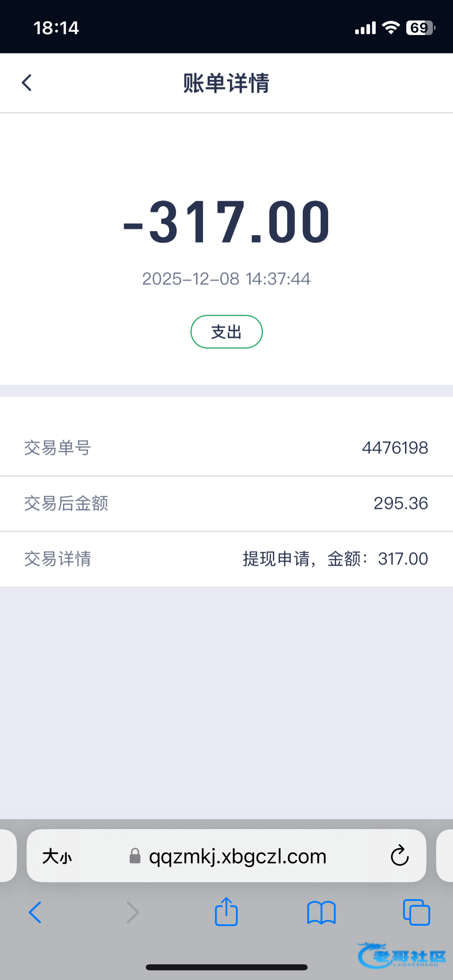Tap Safari's blue back navigation arrow
Image resolution: width=453 pixels, height=980 pixels.
(x=35, y=912)
